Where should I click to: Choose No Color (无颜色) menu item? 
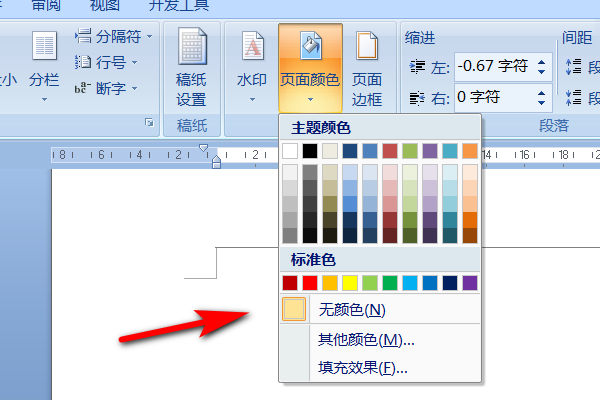tap(380, 309)
